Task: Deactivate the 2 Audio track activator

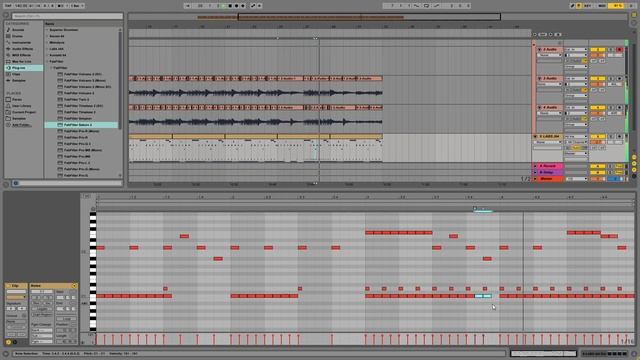Action: point(597,49)
